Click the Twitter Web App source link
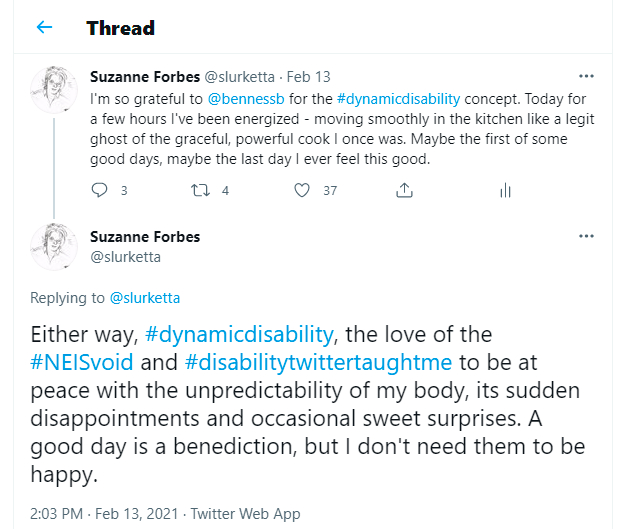This screenshot has height=529, width=643. tap(246, 514)
